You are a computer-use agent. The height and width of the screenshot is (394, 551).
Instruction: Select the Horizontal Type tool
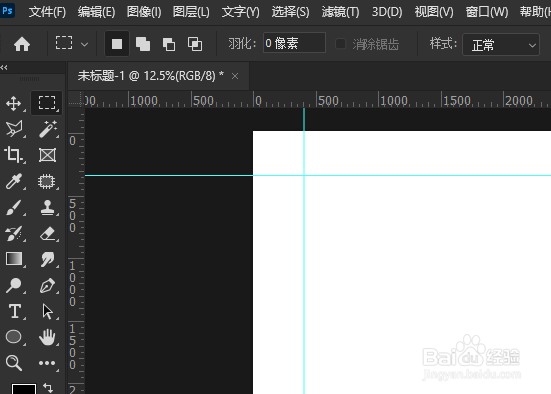14,311
